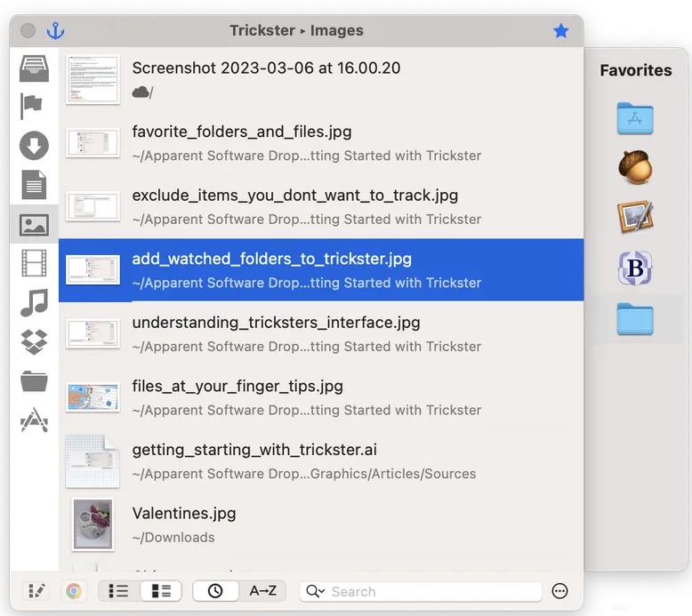692x616 pixels.
Task: Select the Applications filter icon in the sidebar
Action: [x=34, y=420]
